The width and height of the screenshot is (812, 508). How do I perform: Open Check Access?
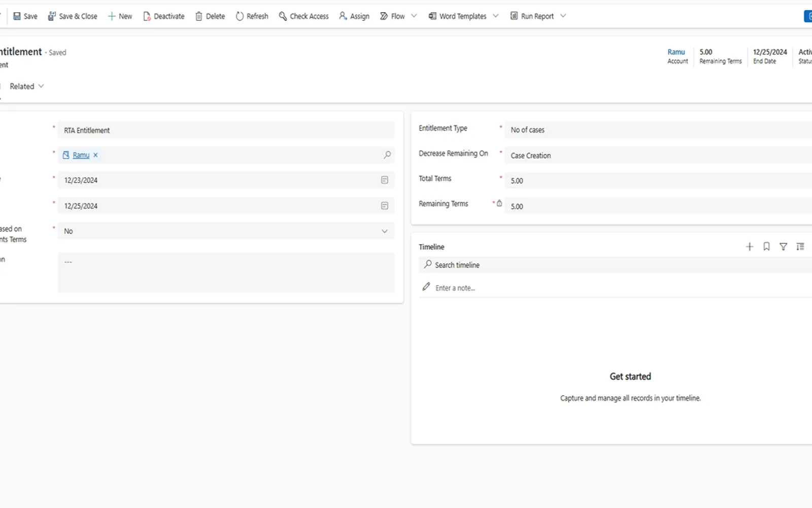pos(304,16)
